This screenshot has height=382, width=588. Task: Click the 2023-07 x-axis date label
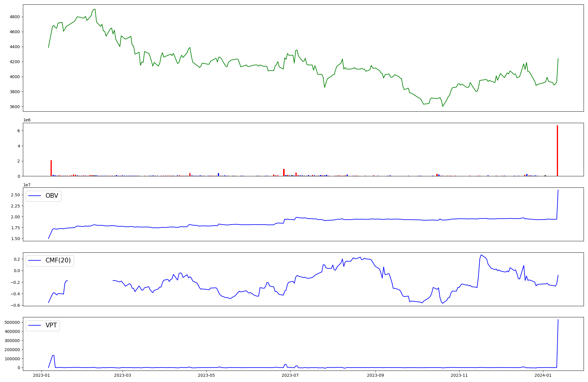[290, 375]
